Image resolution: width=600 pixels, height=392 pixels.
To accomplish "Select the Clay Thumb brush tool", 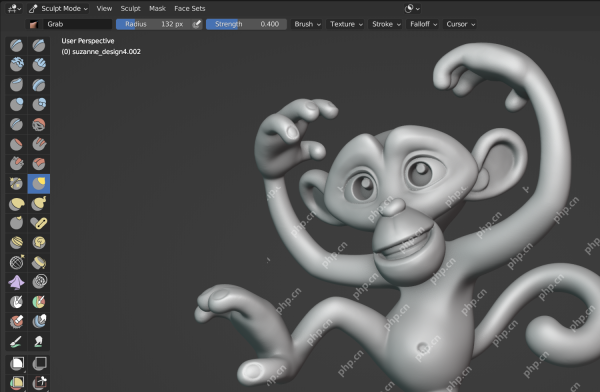I will (x=16, y=85).
